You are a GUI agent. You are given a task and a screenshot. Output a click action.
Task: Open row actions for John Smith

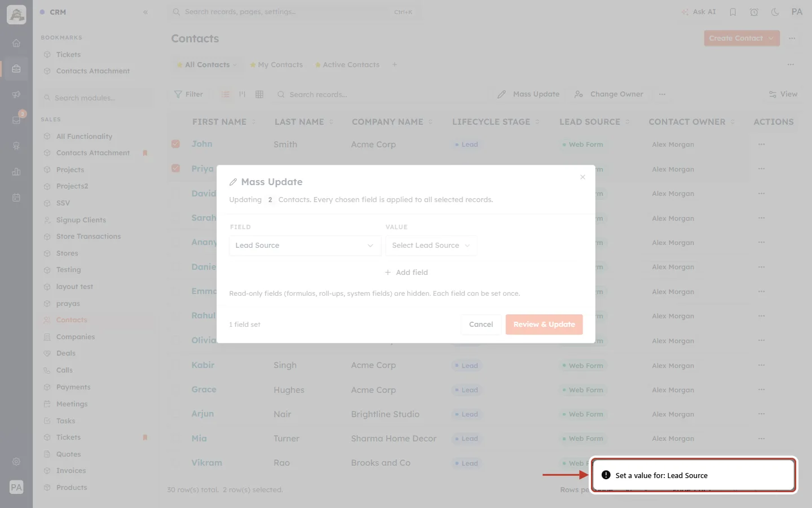click(x=762, y=144)
